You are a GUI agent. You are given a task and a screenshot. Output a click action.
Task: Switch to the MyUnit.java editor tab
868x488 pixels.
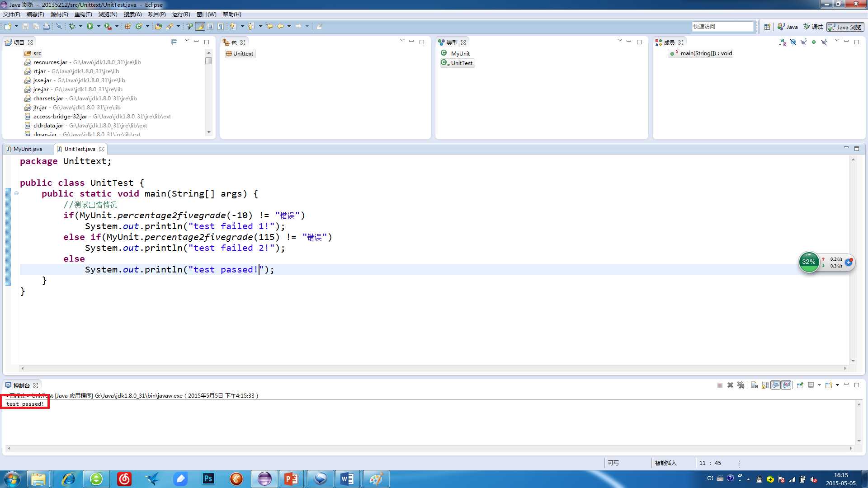point(28,149)
